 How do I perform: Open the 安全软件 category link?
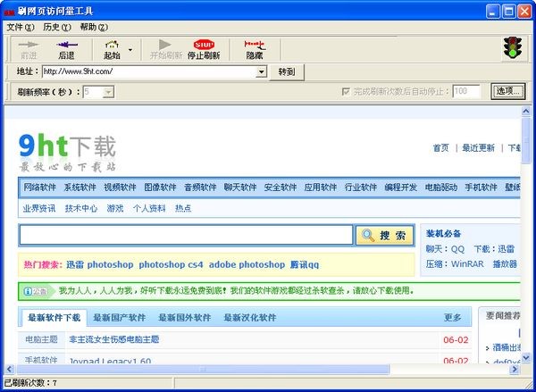pyautogui.click(x=281, y=188)
